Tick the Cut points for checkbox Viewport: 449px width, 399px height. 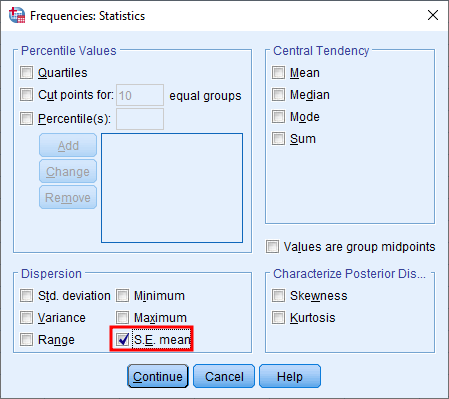click(27, 95)
